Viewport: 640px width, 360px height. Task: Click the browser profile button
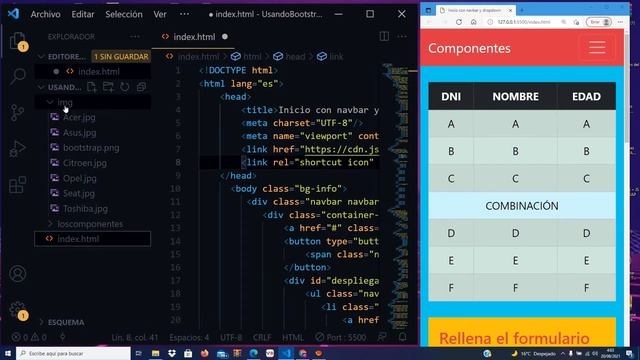599,22
